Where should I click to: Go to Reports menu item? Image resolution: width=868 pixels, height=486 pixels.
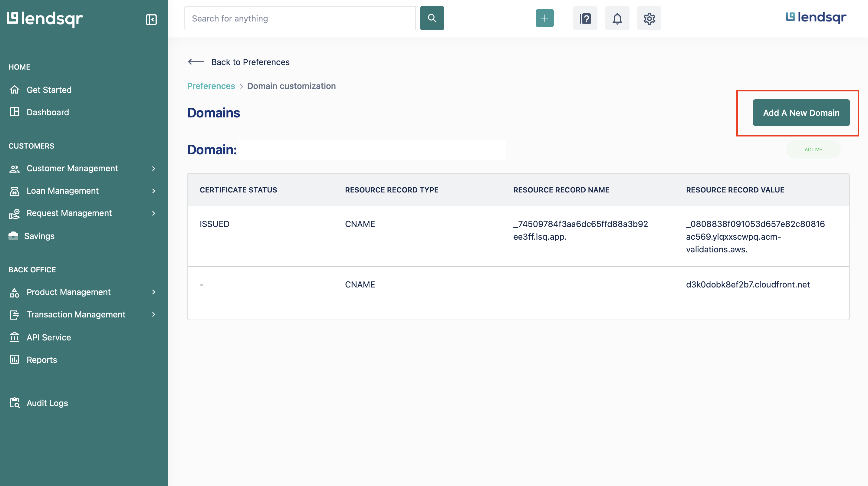(x=42, y=360)
